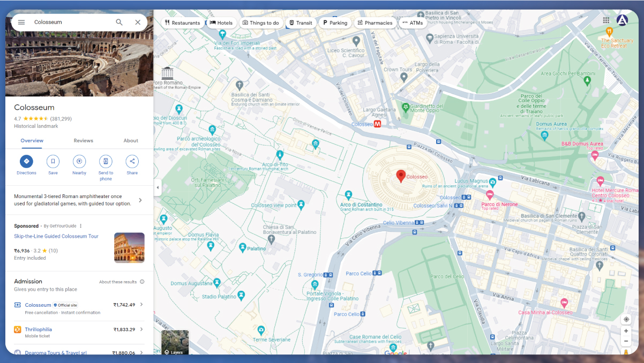Select Parco Celio bus stop label
The height and width of the screenshot is (363, 644).
tap(358, 274)
